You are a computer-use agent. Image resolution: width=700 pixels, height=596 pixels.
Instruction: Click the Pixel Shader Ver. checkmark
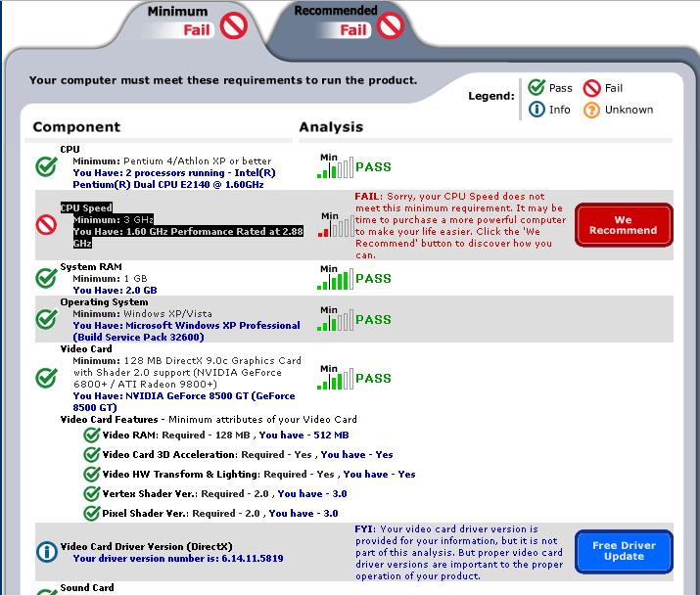tap(92, 514)
